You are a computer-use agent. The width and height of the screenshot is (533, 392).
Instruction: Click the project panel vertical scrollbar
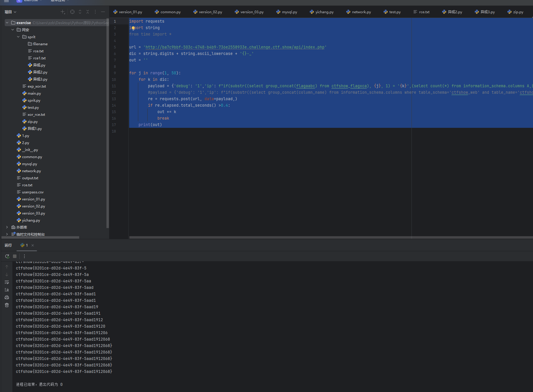[108, 123]
